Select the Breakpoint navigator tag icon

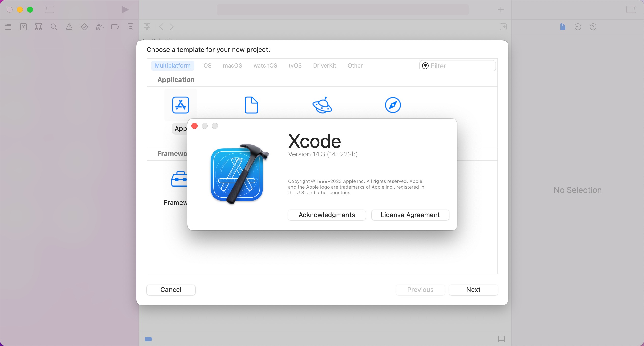[x=115, y=27]
